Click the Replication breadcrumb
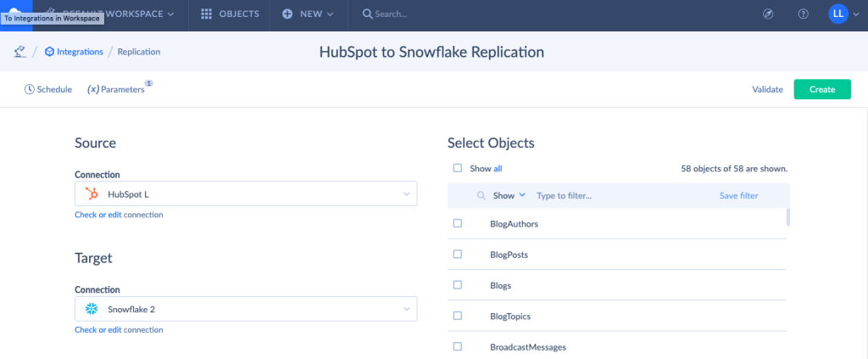The image size is (868, 359). click(139, 52)
